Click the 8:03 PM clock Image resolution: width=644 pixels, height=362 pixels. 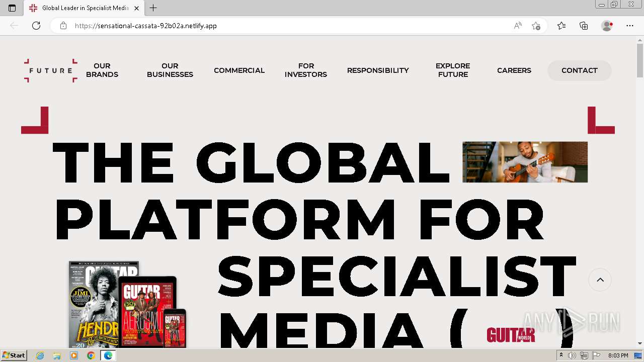coord(618,355)
